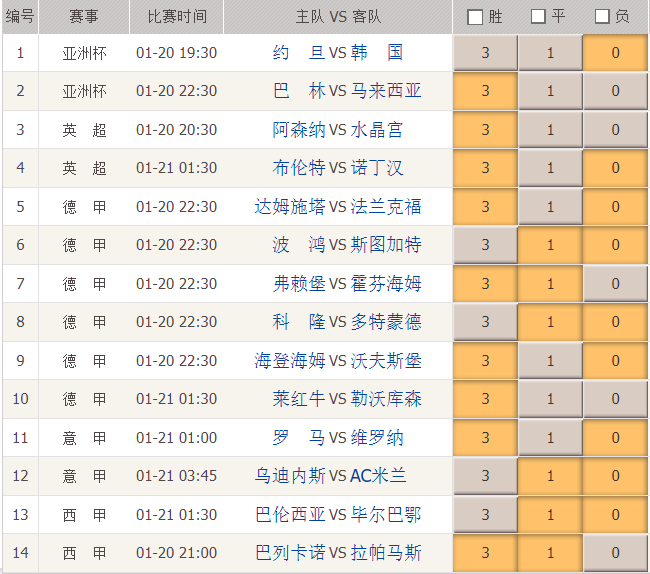This screenshot has width=650, height=574.
Task: Check the 胜 select-all checkbox
Action: 475,17
